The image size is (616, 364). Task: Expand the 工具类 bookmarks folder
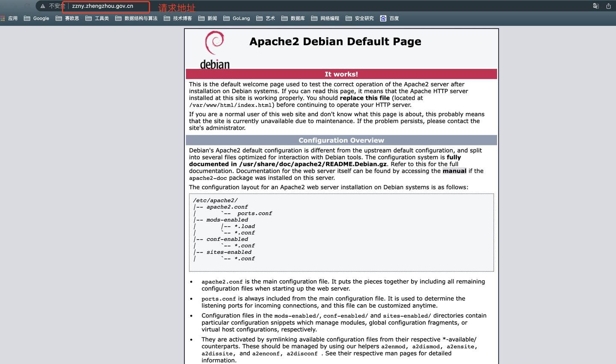point(97,18)
